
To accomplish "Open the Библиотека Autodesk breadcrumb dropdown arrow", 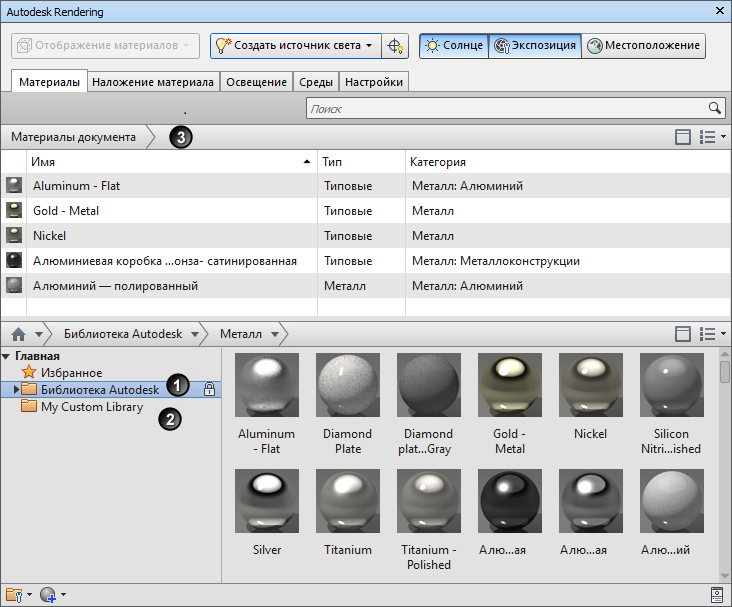I will pyautogui.click(x=195, y=334).
